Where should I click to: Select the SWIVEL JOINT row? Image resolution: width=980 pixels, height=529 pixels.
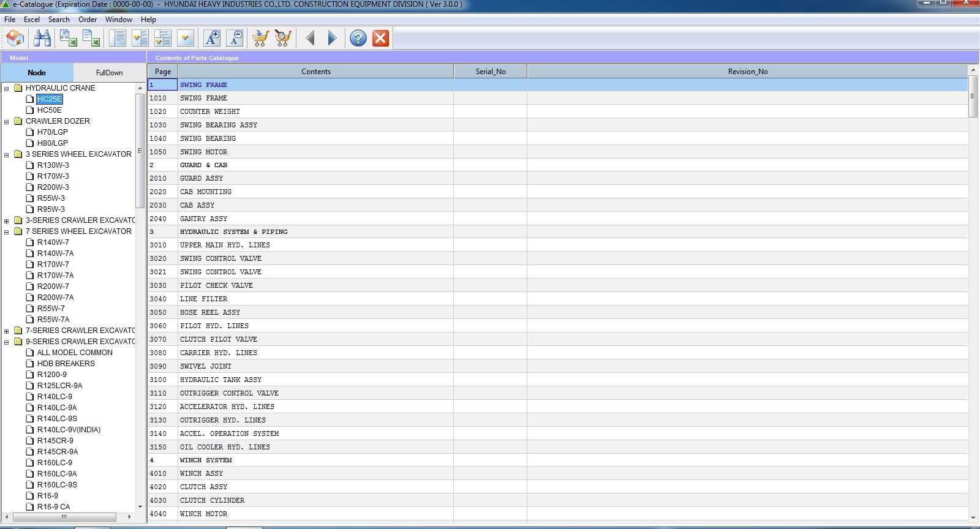click(558, 366)
